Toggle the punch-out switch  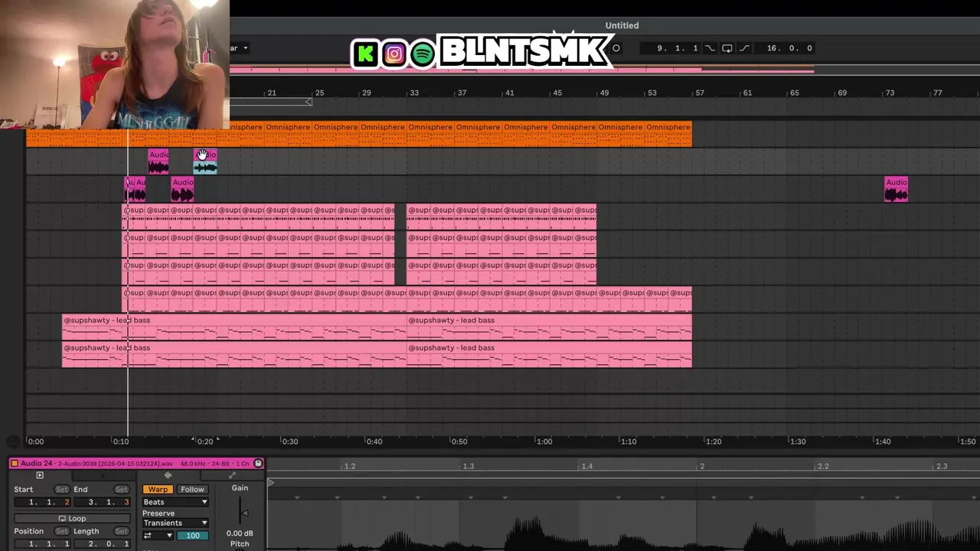(744, 48)
